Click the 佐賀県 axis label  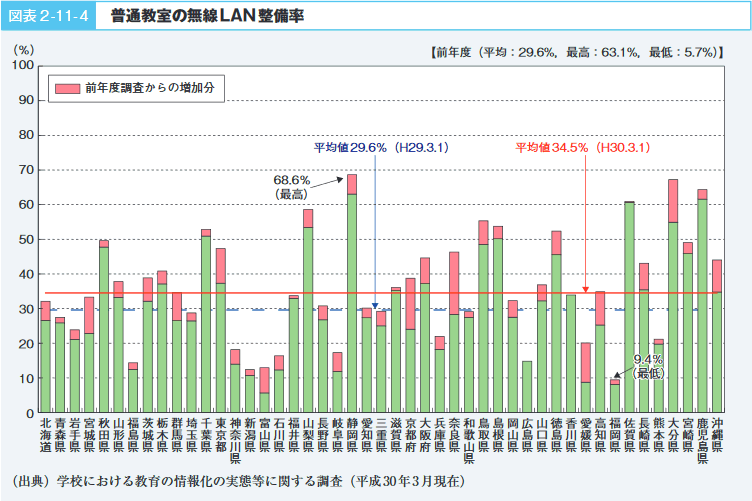(x=630, y=435)
